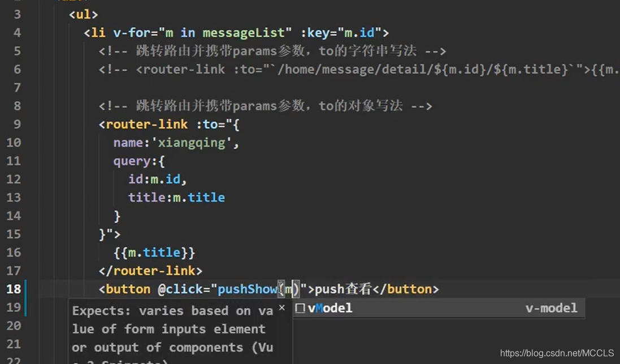Screen dimensions: 620x364
Task: Click the v-model label in suggestion row
Action: (551, 308)
